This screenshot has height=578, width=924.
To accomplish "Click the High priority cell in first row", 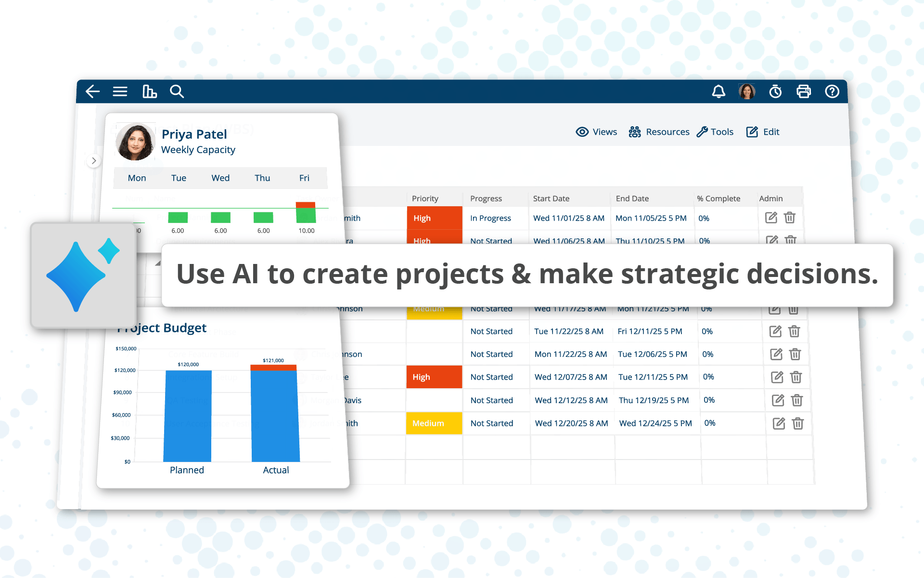I will point(434,218).
